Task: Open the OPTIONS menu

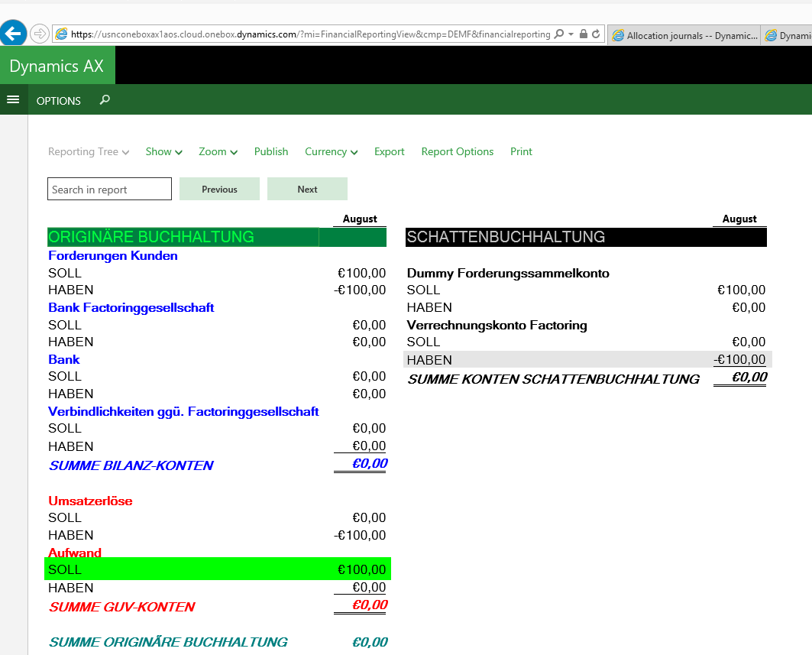Action: click(59, 101)
